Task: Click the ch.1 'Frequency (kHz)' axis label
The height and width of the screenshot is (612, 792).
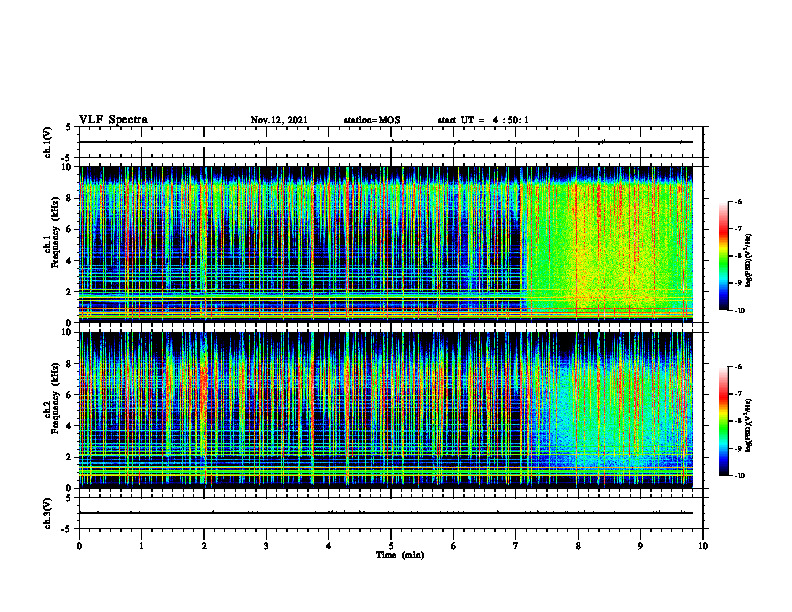Action: [55, 232]
